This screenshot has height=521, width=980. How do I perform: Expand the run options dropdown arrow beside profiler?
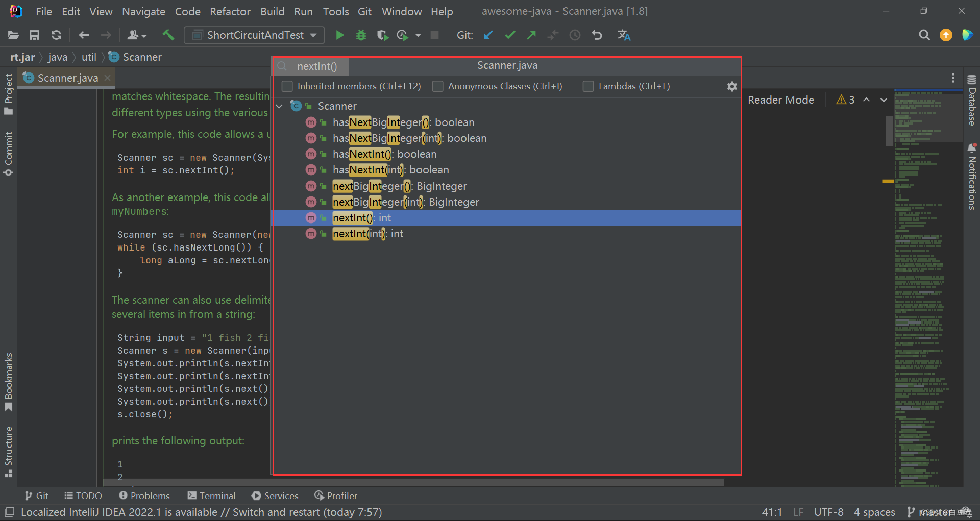click(x=418, y=35)
